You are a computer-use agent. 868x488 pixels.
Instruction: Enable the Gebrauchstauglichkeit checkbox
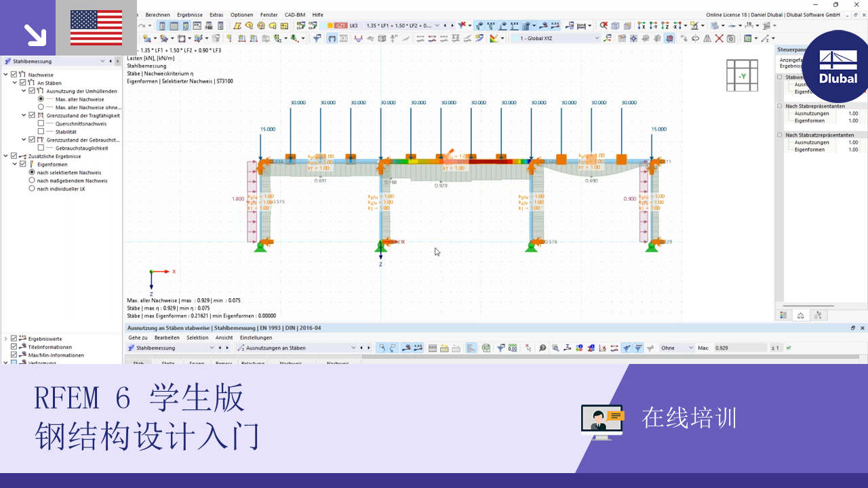(x=41, y=148)
